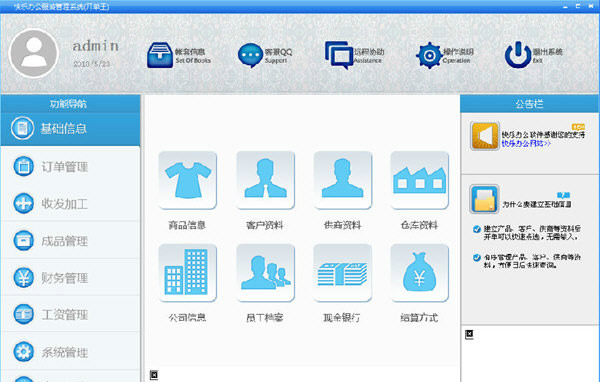
Task: Minimize the application window
Action: (565, 7)
